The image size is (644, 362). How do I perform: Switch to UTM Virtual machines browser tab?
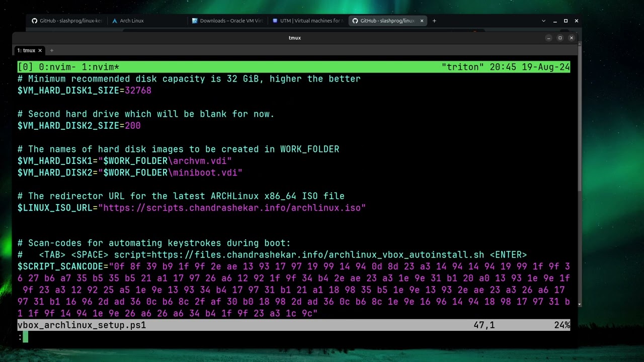point(307,21)
